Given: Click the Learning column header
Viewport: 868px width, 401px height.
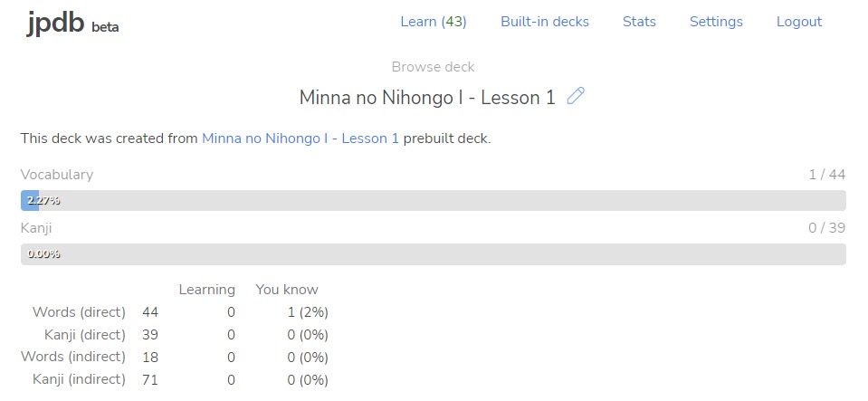Looking at the screenshot, I should 206,290.
